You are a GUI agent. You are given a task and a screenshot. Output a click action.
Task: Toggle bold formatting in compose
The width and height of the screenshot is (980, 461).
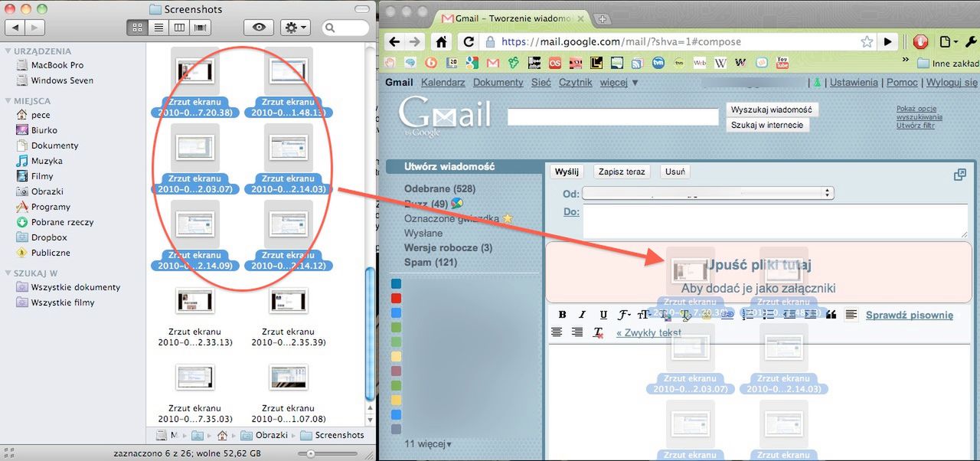(x=563, y=315)
